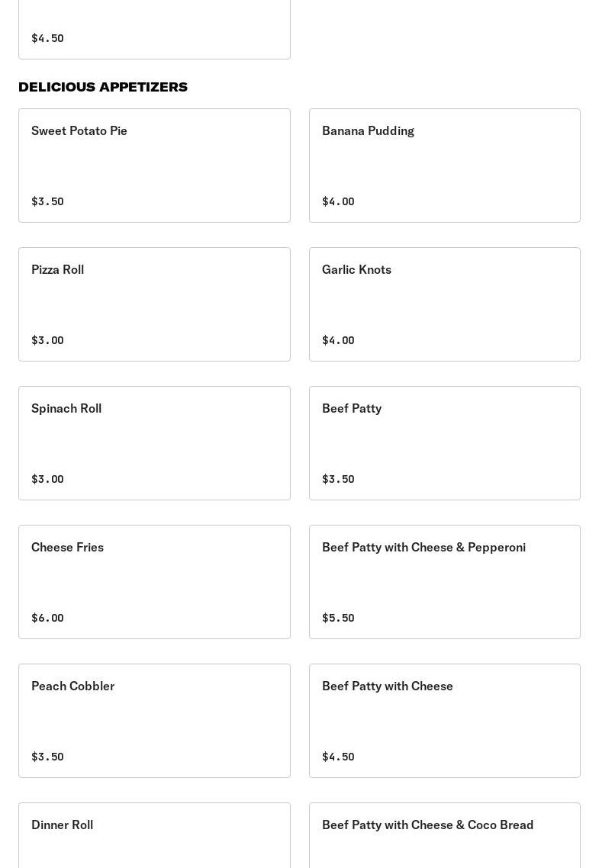599x868 pixels.
Task: Click the $3.50 price under Sweet Potato Pie
Action: (47, 201)
